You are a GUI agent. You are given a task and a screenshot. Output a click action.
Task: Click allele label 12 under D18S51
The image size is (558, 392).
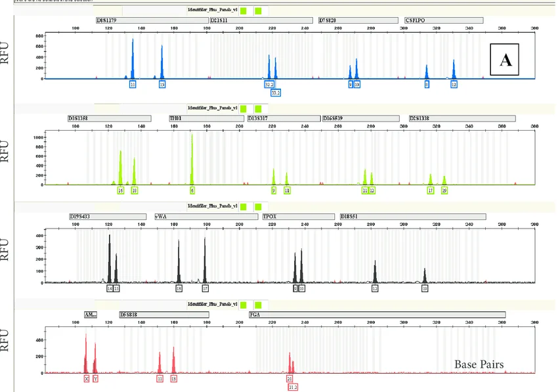point(375,288)
